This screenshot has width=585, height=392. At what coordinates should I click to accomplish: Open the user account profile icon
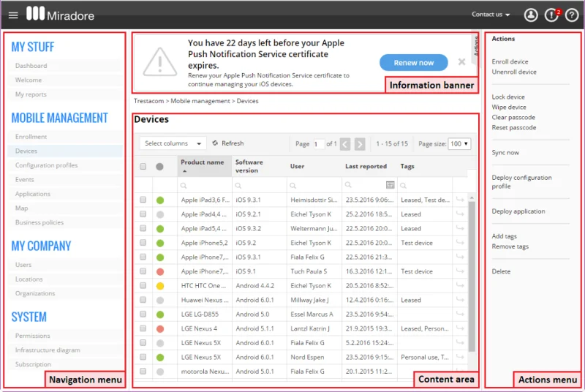point(531,15)
